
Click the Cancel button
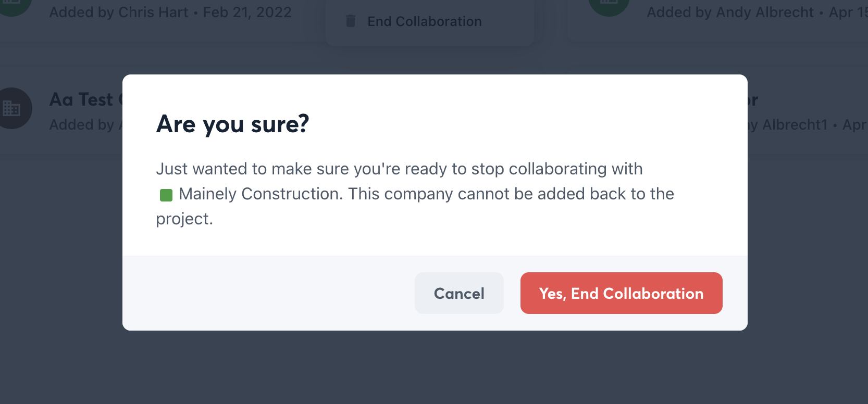(x=459, y=293)
